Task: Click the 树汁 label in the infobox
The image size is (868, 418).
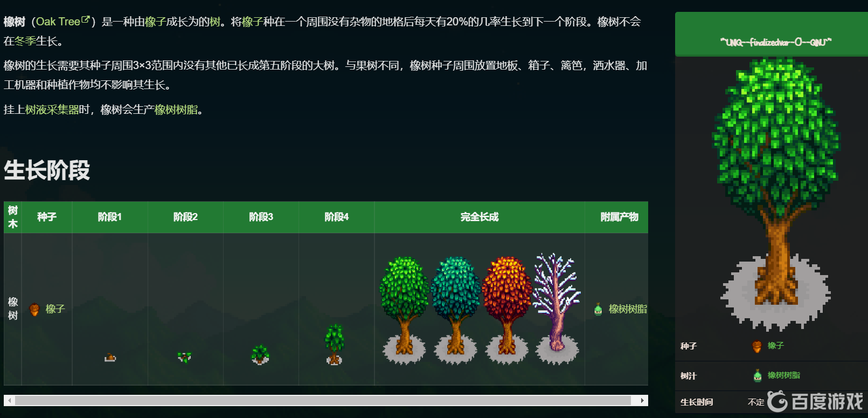Action: pos(689,376)
